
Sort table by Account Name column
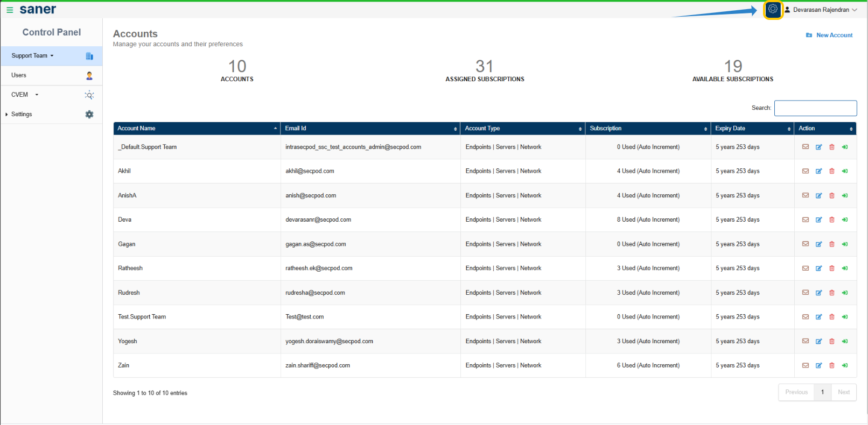197,129
